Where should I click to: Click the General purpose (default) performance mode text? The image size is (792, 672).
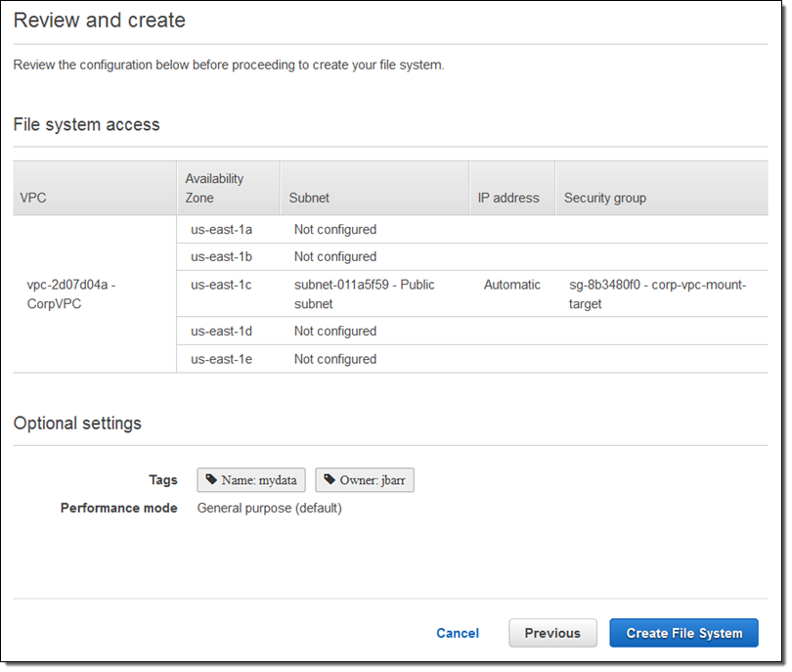pyautogui.click(x=269, y=509)
